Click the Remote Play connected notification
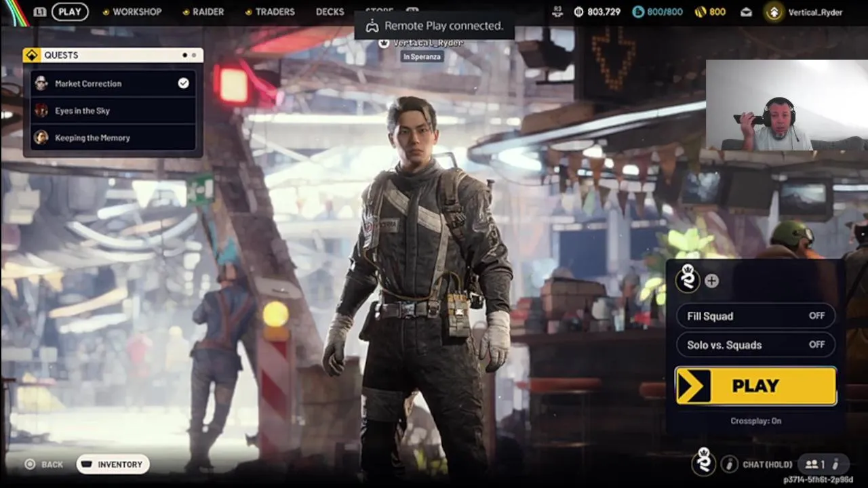Screen dimensions: 868x488 pyautogui.click(x=435, y=26)
